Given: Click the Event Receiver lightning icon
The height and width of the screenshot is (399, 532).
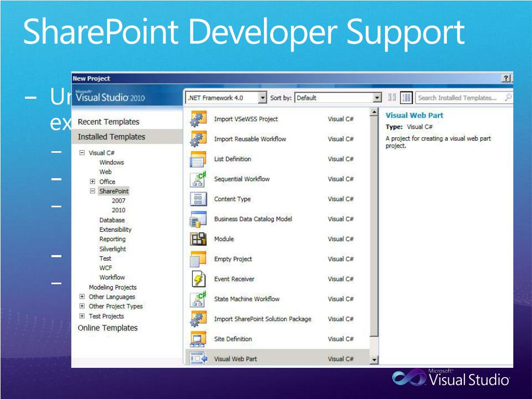Looking at the screenshot, I should (198, 279).
